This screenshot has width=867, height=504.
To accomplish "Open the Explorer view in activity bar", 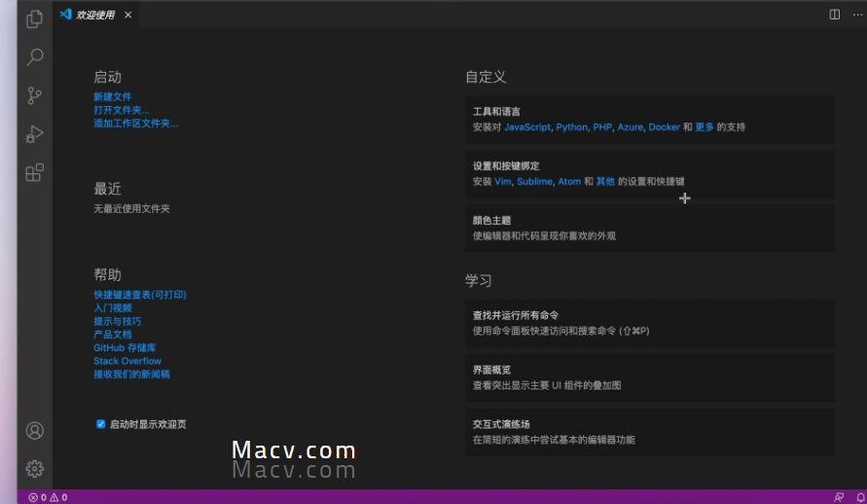I will click(34, 19).
